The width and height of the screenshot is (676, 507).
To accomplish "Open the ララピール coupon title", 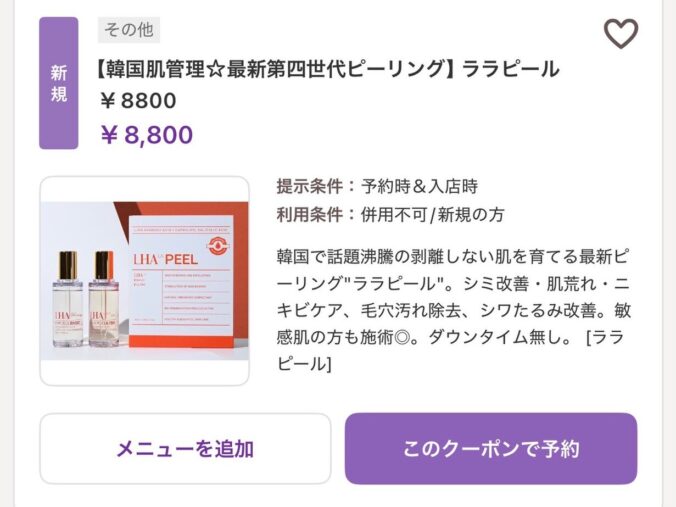I will tap(326, 69).
